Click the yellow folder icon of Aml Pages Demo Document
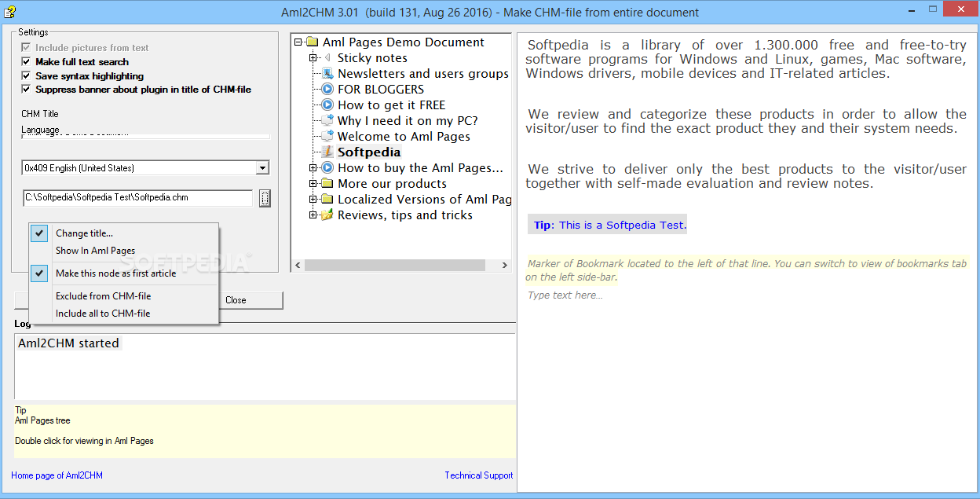Image resolution: width=980 pixels, height=499 pixels. [x=312, y=42]
